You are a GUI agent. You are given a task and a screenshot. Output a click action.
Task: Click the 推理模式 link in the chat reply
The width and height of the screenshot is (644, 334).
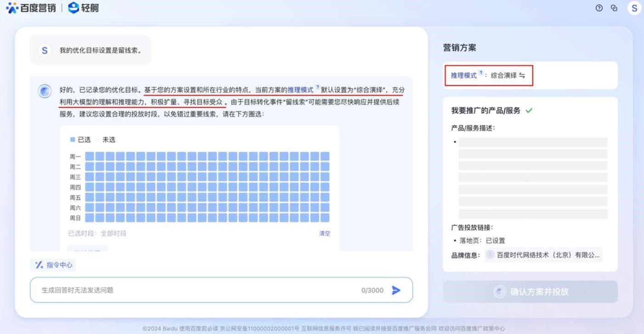coord(300,90)
